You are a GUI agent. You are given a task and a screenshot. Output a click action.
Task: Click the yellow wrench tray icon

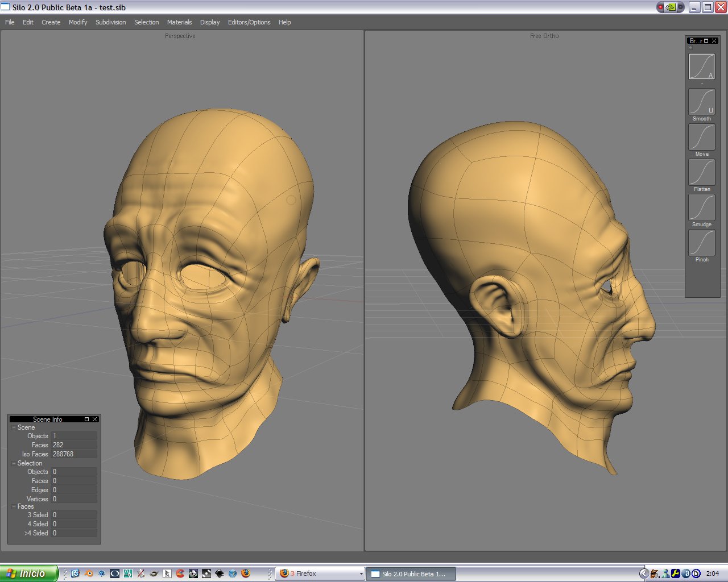(x=676, y=573)
